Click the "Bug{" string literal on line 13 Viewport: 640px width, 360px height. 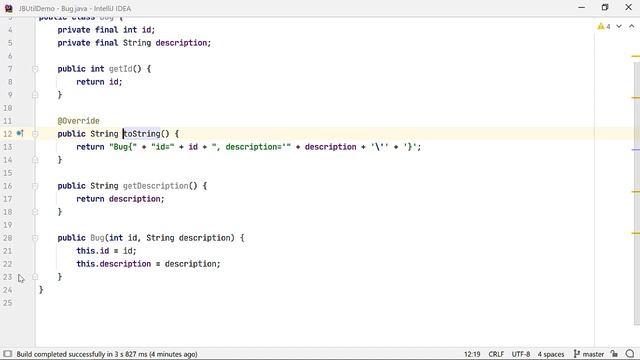tap(123, 147)
